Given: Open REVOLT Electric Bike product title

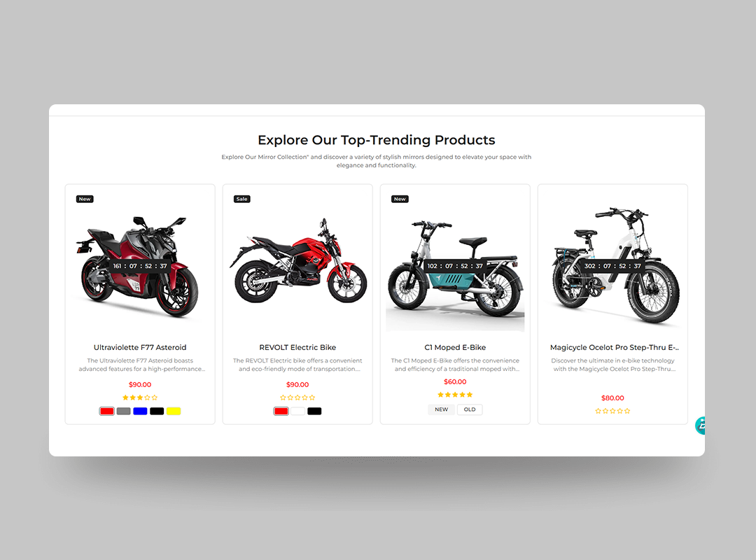Looking at the screenshot, I should tap(297, 347).
